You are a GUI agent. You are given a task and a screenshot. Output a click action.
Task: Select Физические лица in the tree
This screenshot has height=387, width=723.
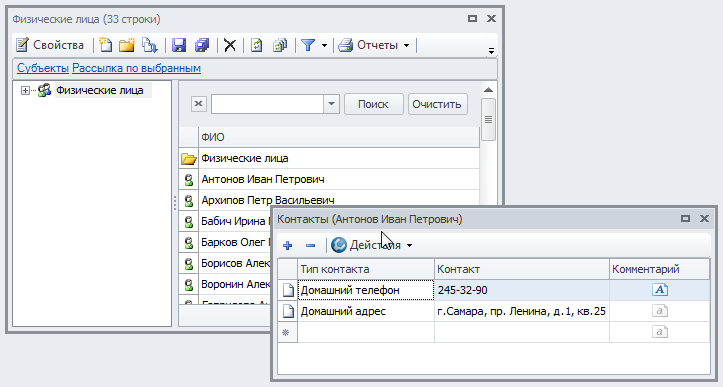(x=100, y=90)
